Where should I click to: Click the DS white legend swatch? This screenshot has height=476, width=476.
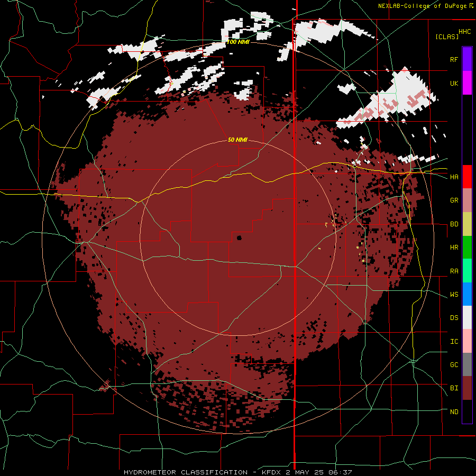click(x=467, y=317)
